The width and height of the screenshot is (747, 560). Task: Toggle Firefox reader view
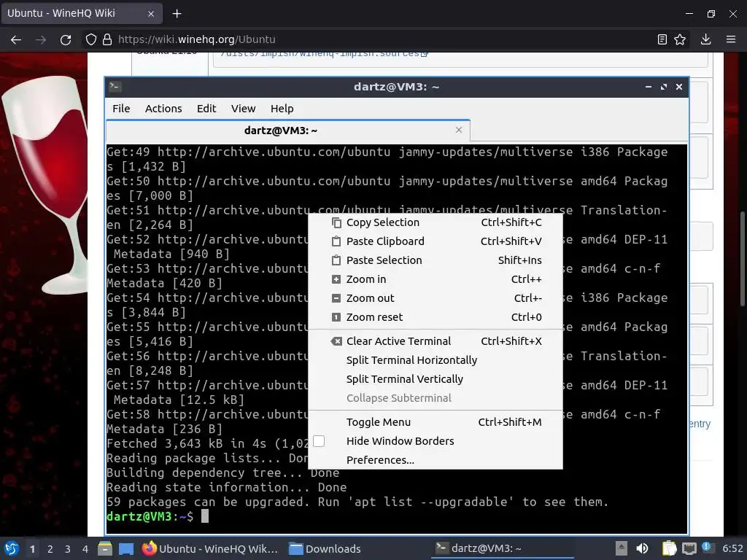coord(662,39)
